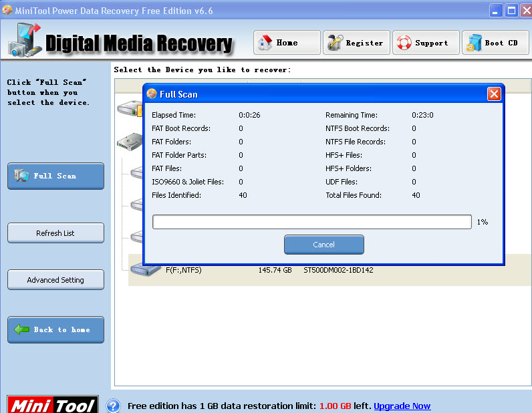The height and width of the screenshot is (413, 532).
Task: Click the Register button with keys icon
Action: click(x=356, y=43)
